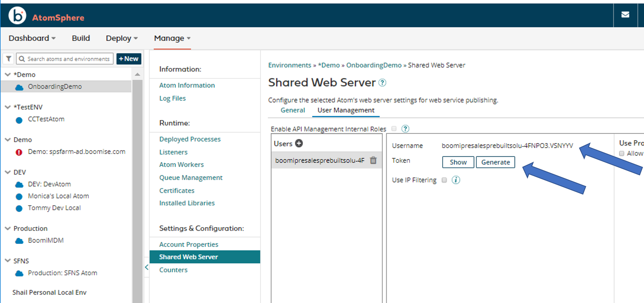Click the Show token button

tap(458, 162)
